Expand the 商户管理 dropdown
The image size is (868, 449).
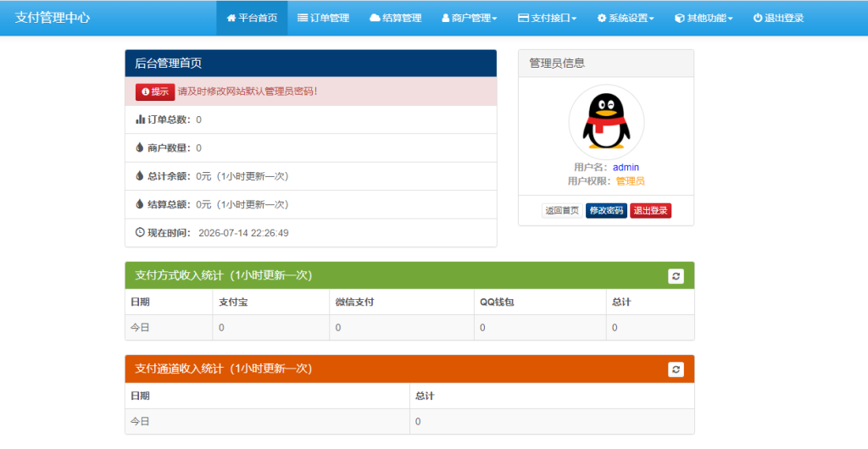pos(470,18)
